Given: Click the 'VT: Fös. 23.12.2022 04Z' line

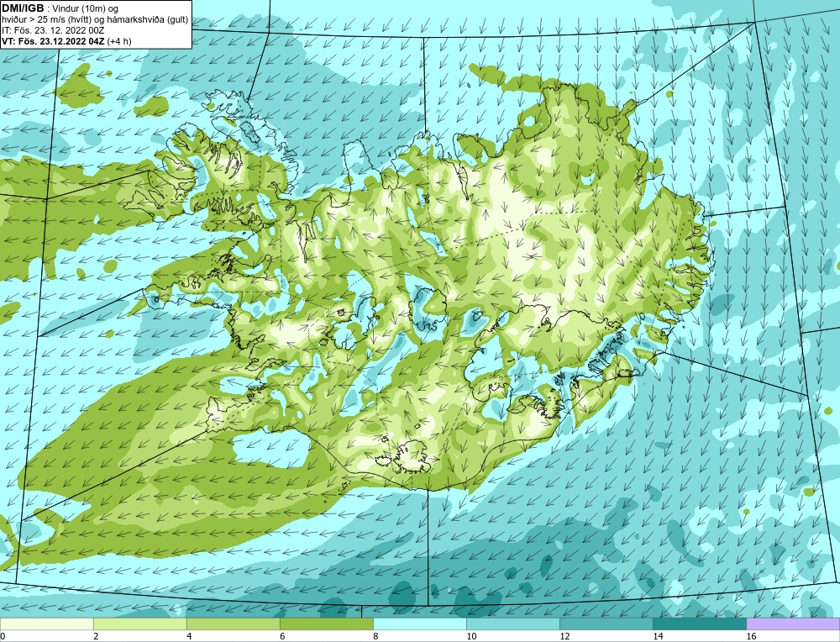Looking at the screenshot, I should point(53,41).
